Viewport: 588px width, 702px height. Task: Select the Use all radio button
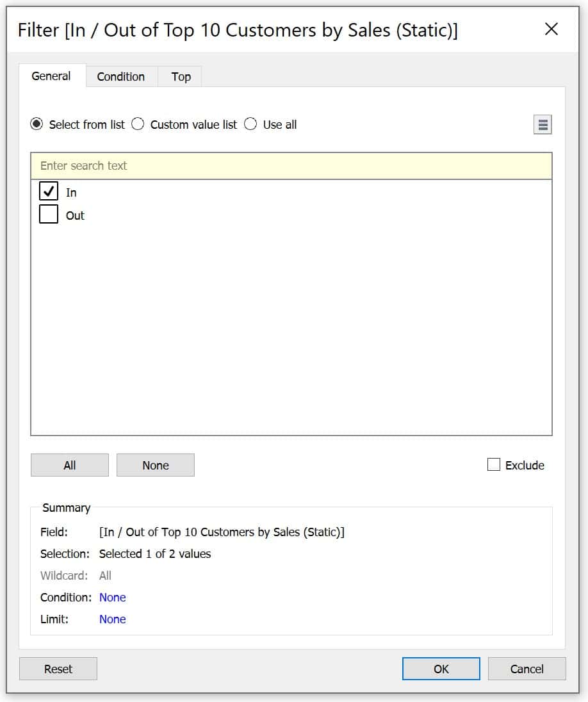(250, 124)
